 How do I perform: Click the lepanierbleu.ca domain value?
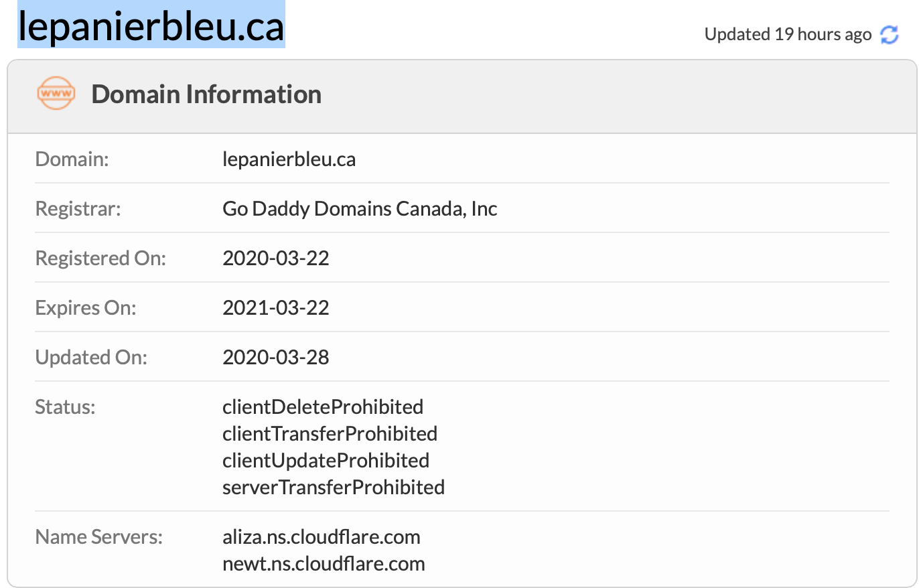289,160
